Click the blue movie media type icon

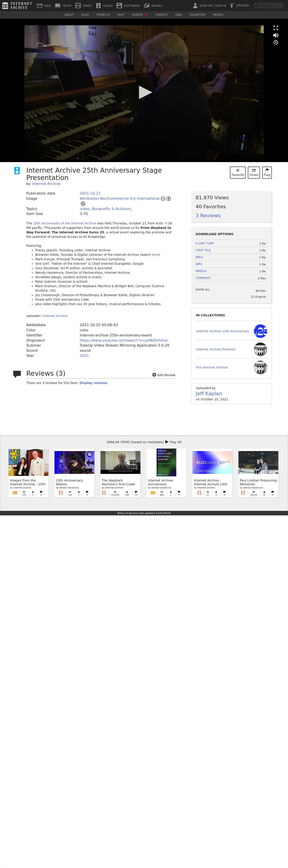[17, 171]
